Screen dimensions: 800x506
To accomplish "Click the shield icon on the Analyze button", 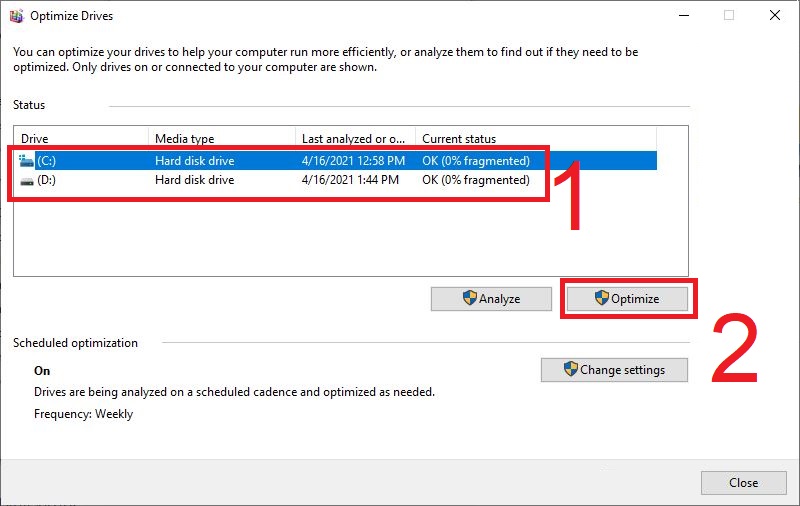I will (x=469, y=298).
